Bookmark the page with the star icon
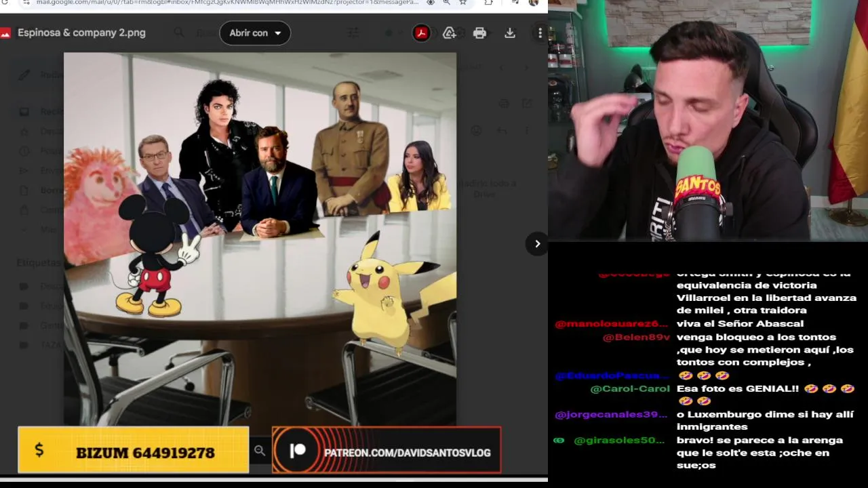Viewport: 868px width, 488px height. (x=462, y=3)
